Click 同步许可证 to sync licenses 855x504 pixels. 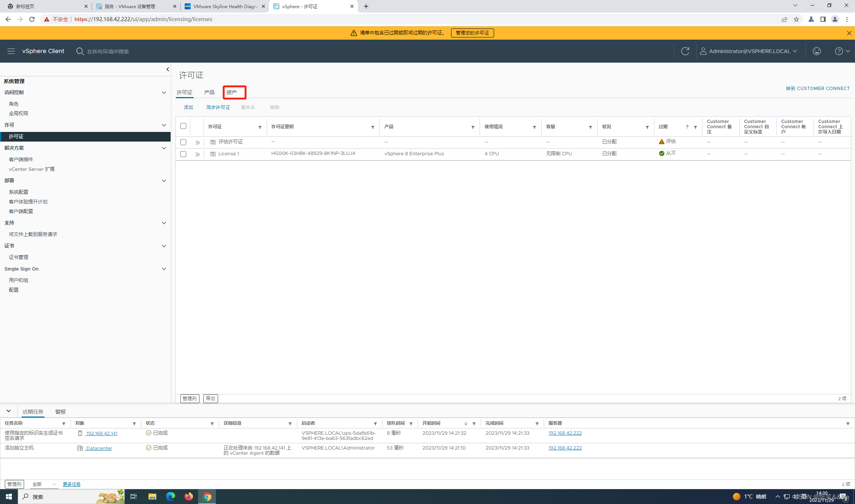coord(218,107)
